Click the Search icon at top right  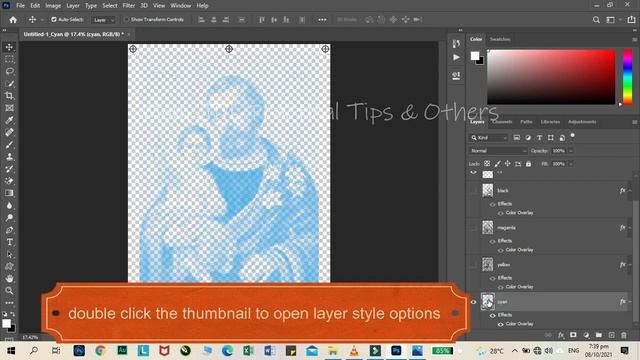point(596,20)
